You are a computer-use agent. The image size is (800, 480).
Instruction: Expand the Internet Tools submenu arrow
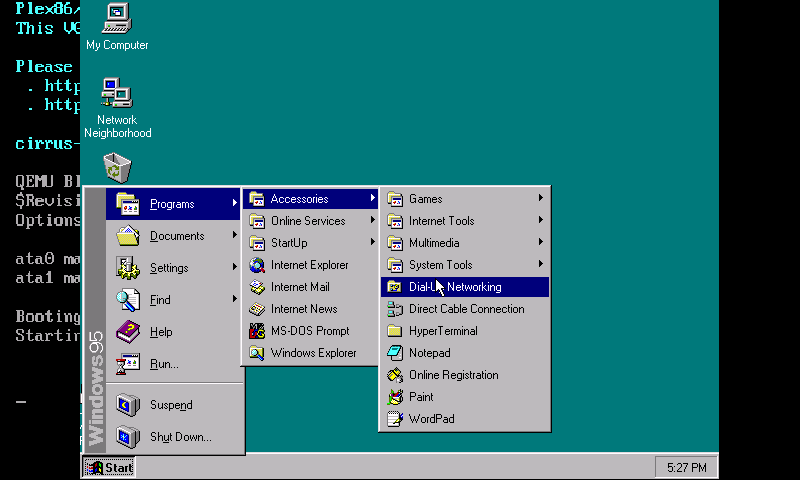point(541,220)
